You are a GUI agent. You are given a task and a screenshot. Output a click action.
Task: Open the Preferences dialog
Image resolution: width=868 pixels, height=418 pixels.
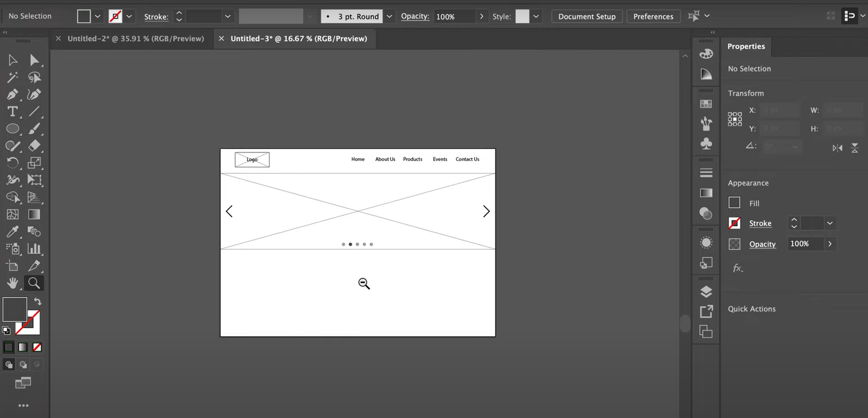653,16
